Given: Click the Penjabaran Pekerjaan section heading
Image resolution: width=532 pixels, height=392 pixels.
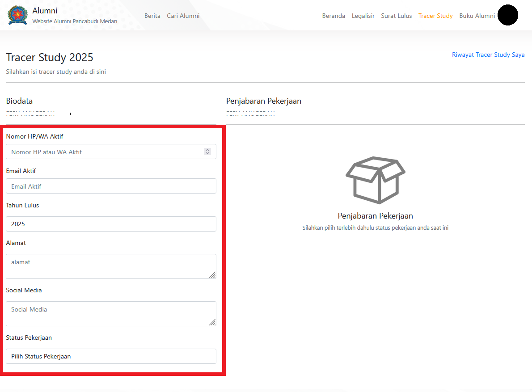Looking at the screenshot, I should point(264,101).
